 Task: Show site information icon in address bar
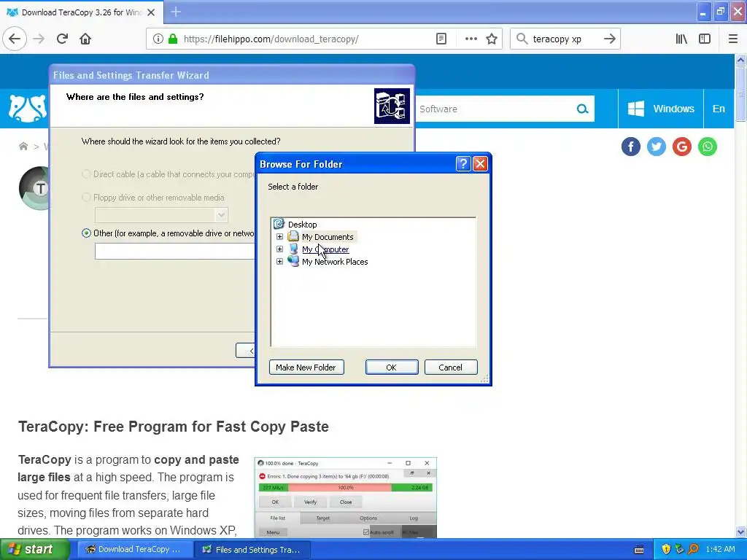tap(158, 39)
